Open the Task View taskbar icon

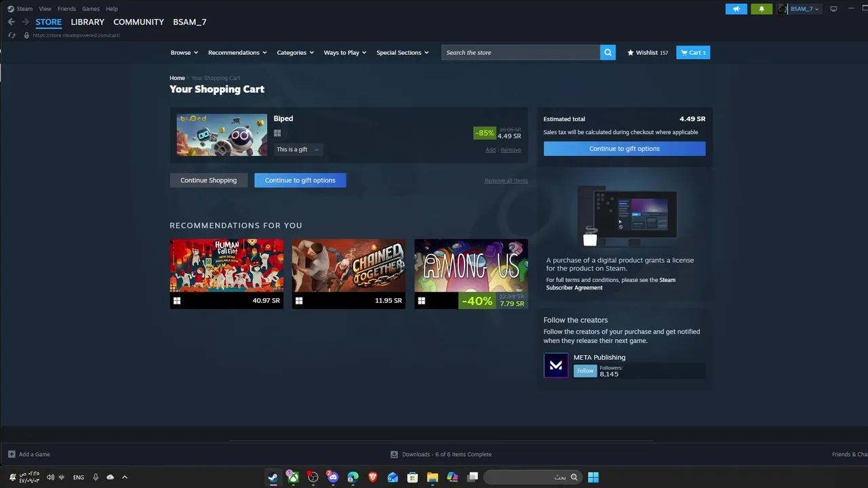click(473, 477)
